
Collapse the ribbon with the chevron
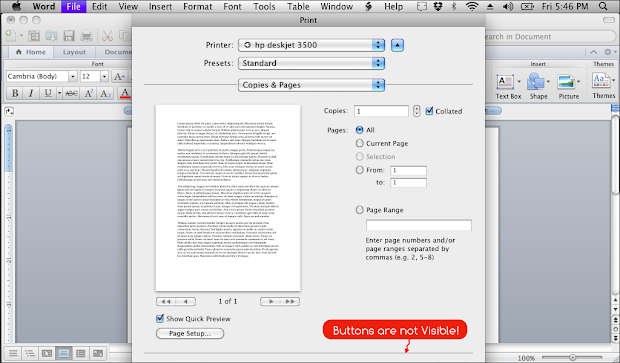click(x=594, y=52)
